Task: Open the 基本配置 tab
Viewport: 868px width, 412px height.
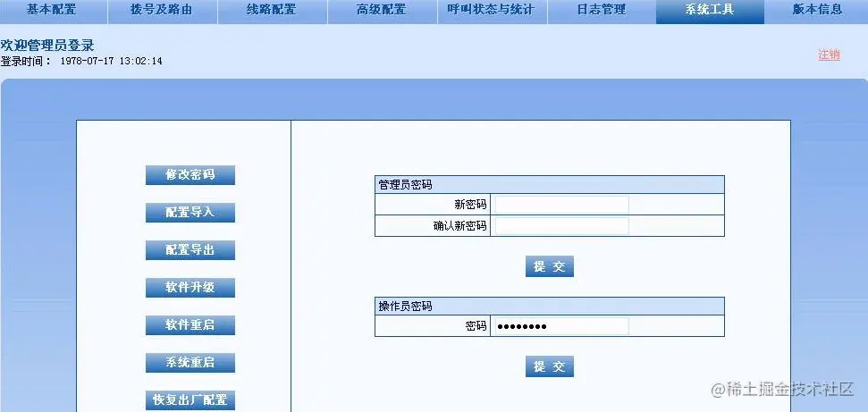Action: coord(53,11)
